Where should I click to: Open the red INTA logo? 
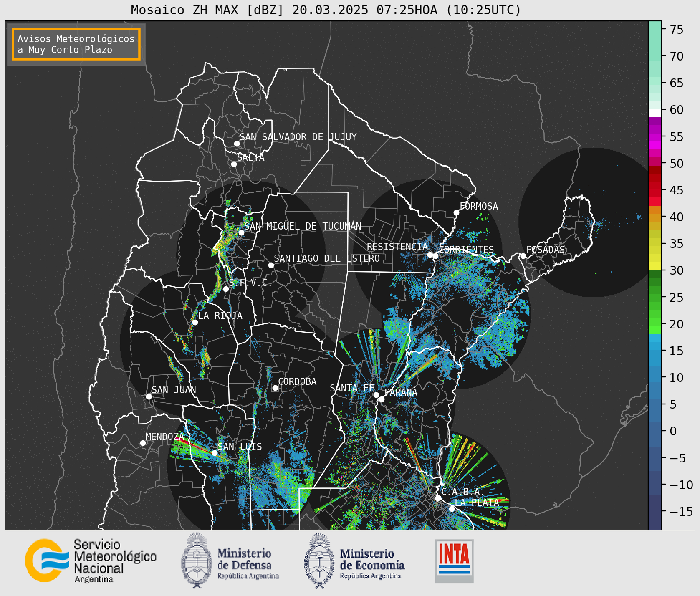click(x=454, y=561)
